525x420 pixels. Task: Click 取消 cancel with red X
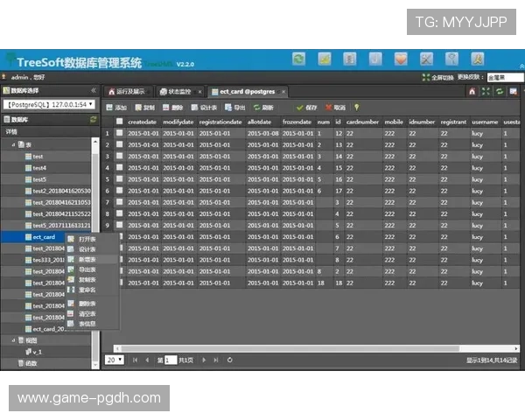click(x=335, y=108)
